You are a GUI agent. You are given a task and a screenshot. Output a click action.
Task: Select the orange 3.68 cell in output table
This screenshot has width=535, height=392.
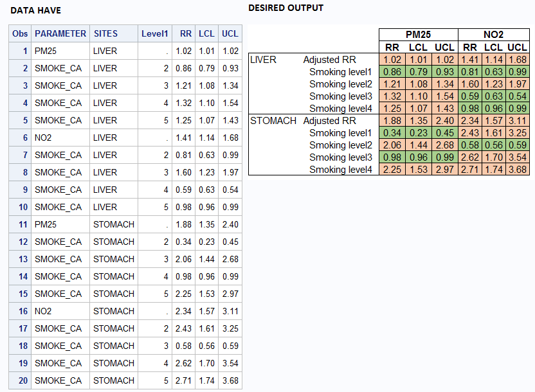517,170
